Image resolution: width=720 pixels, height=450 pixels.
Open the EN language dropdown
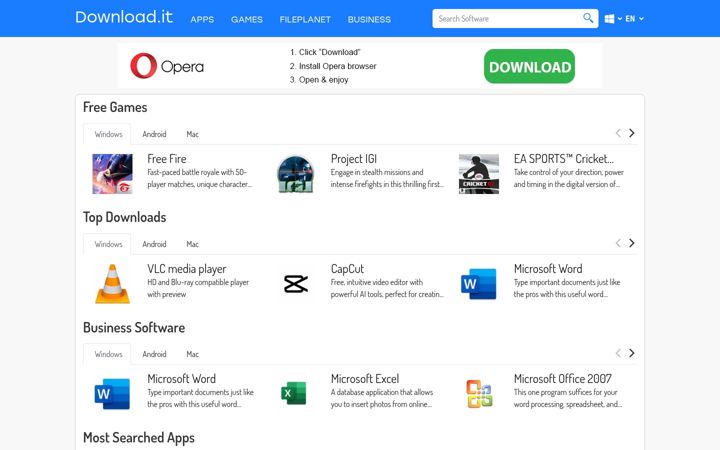(x=635, y=19)
